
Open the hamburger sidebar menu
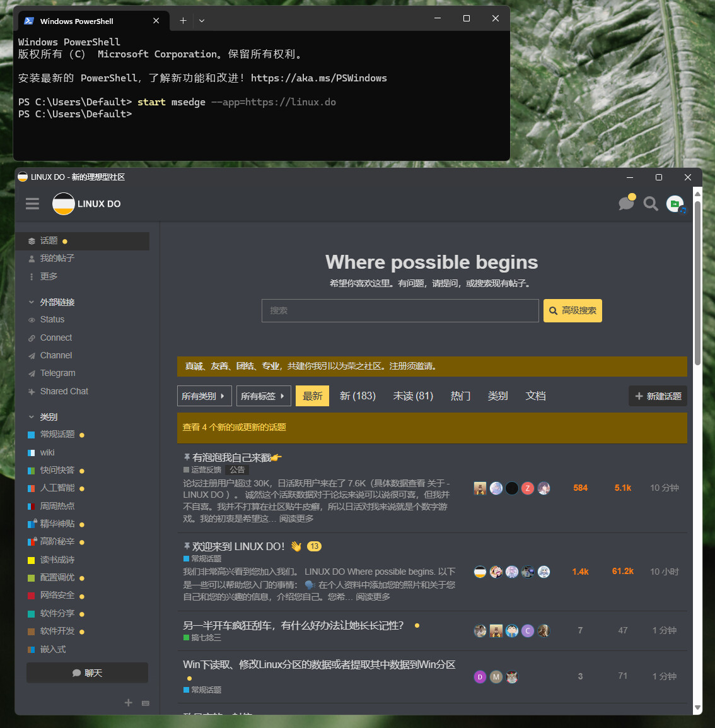[32, 204]
